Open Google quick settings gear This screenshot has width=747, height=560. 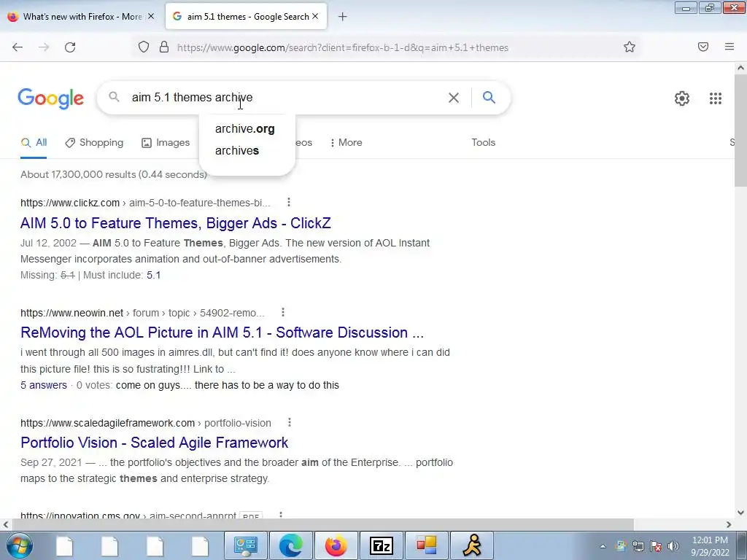click(682, 98)
